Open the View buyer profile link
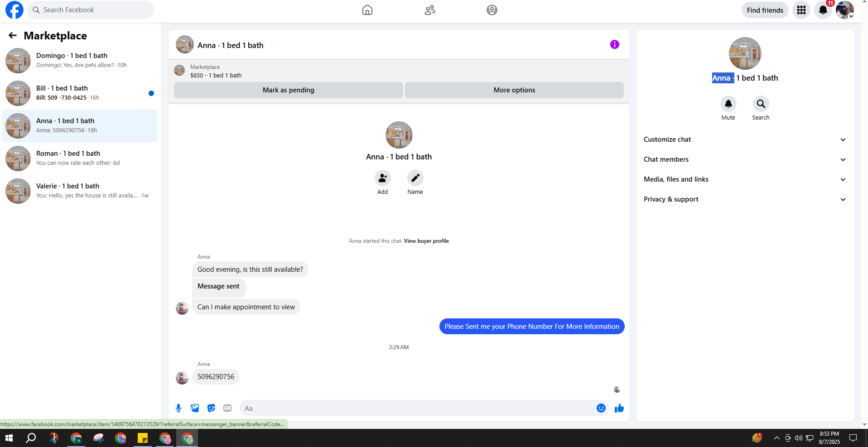This screenshot has width=868, height=447. [x=426, y=241]
